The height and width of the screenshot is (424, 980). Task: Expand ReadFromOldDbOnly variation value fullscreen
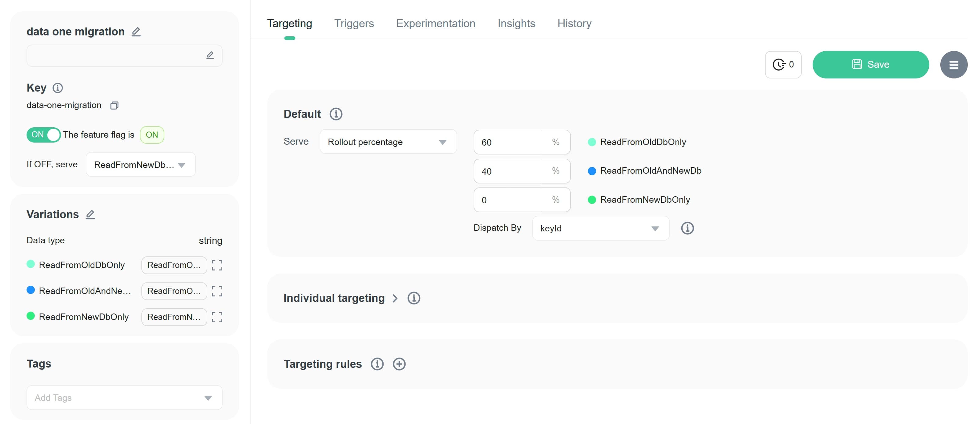pos(217,265)
